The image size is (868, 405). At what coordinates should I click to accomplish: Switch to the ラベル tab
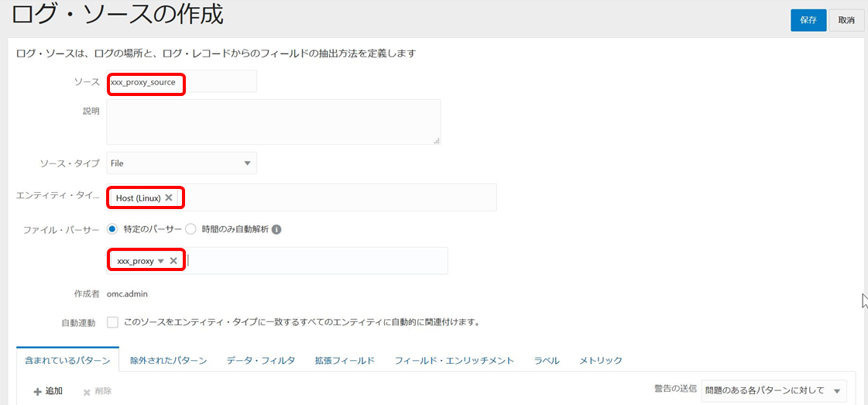[x=547, y=360]
